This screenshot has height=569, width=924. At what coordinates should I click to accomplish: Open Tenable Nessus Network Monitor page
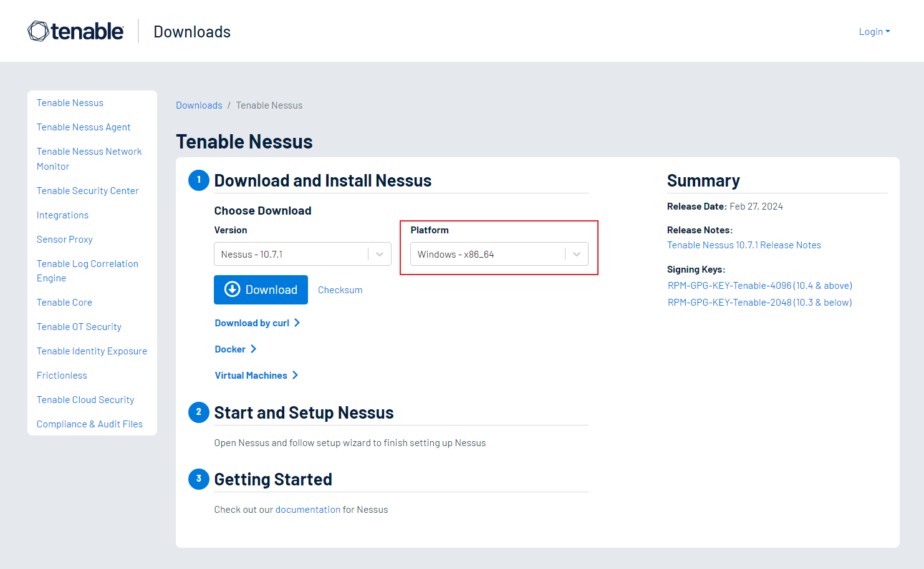[89, 159]
